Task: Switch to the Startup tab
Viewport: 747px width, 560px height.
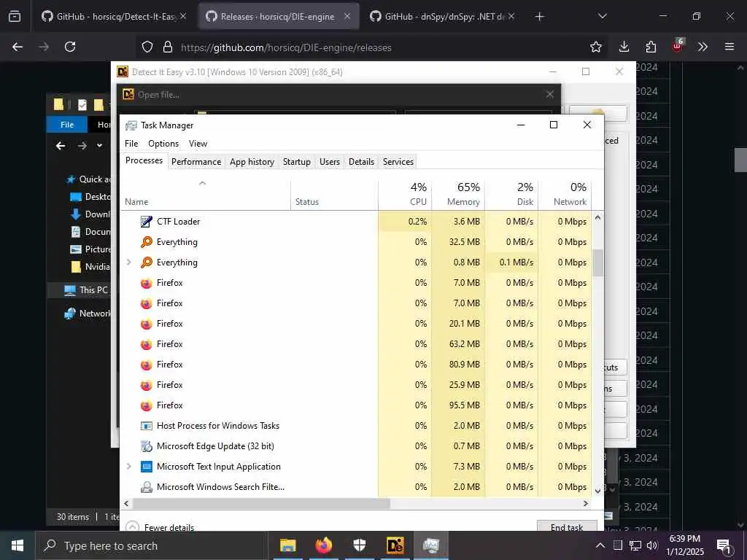Action: (x=297, y=162)
